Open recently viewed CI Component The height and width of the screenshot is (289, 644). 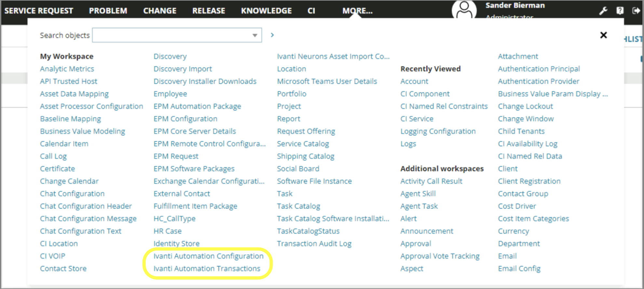(425, 94)
